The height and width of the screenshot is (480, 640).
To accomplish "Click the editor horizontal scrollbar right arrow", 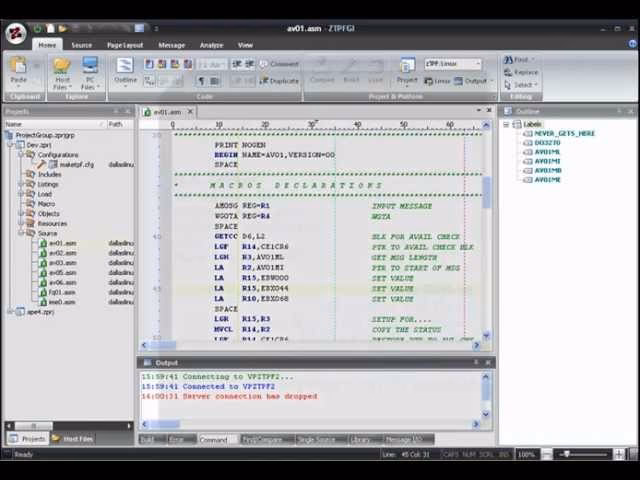I will click(x=476, y=345).
